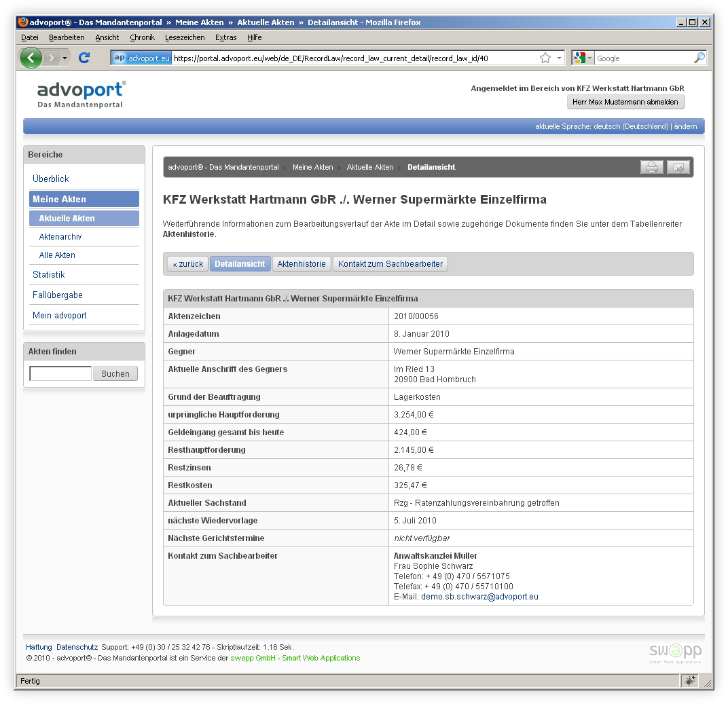Screen dimensions: 728x704
Task: Bookmark the page with the star icon
Action: tap(545, 58)
